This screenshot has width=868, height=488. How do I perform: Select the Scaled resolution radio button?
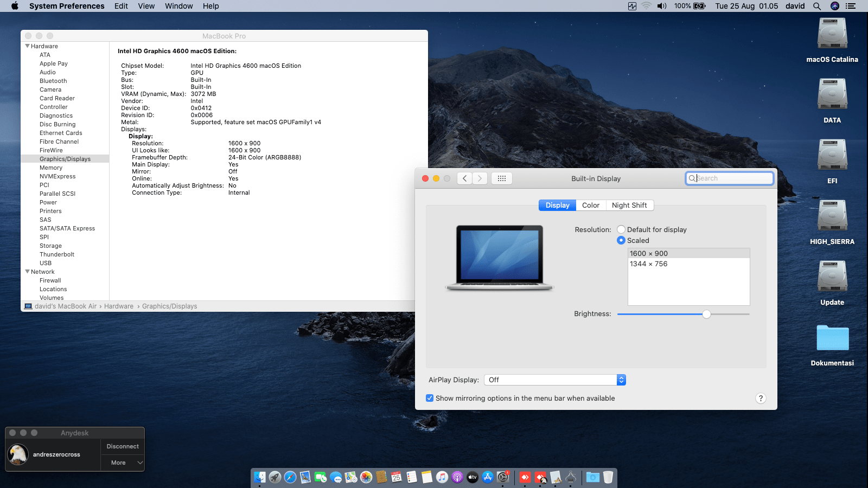621,241
